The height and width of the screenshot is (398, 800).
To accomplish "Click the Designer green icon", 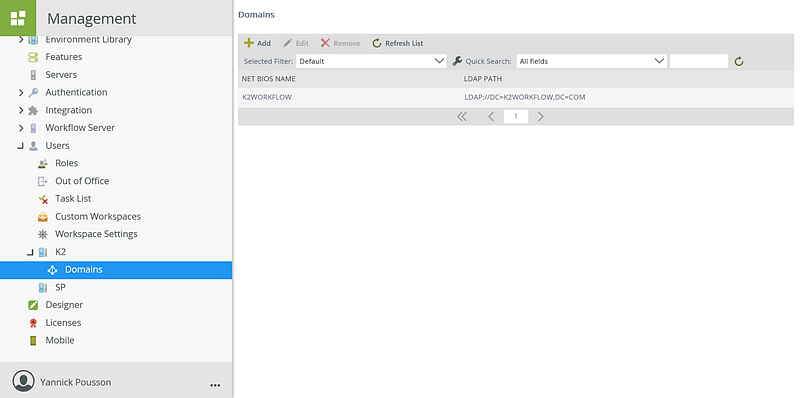I will tap(33, 305).
